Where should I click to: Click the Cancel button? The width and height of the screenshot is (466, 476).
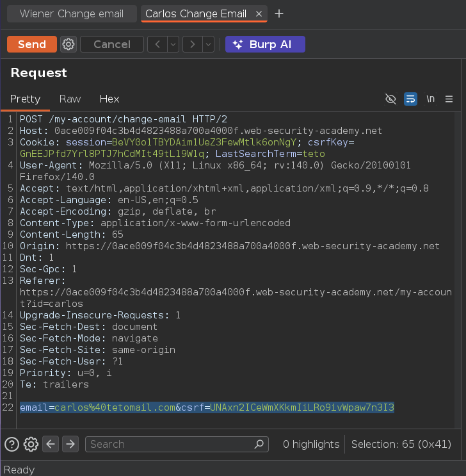[111, 44]
